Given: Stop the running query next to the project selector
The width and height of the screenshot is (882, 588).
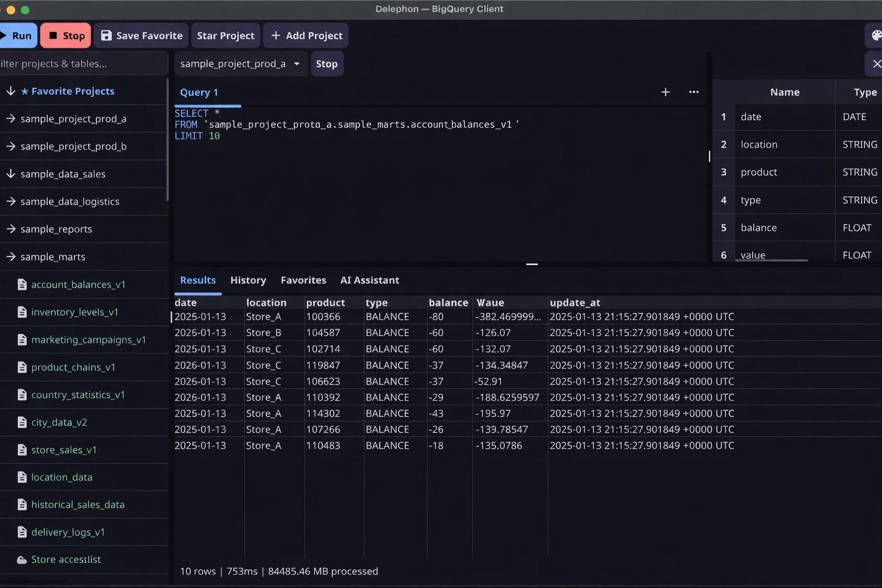Looking at the screenshot, I should (327, 64).
